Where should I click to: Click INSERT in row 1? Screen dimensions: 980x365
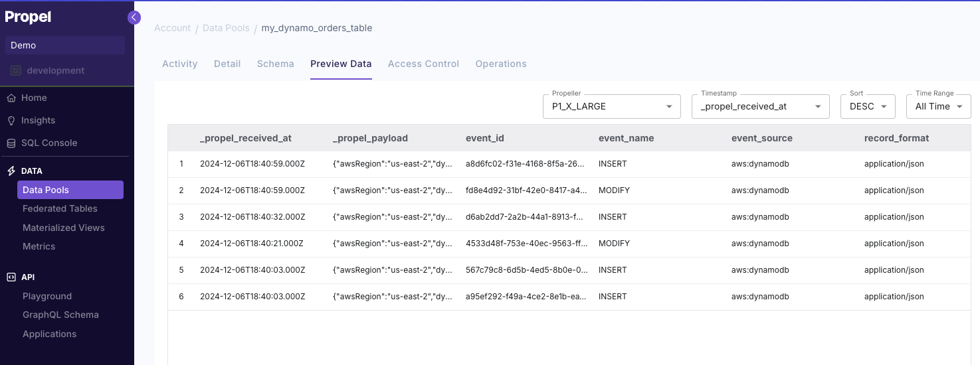pyautogui.click(x=613, y=164)
